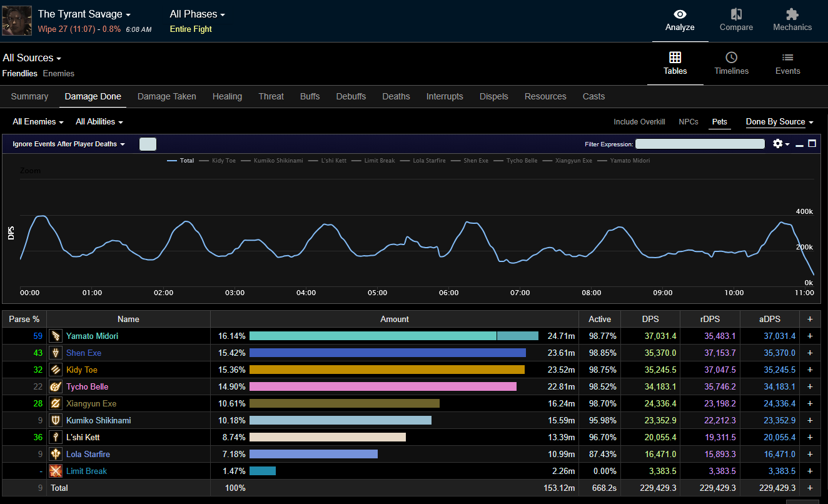Toggle NPCs filter
This screenshot has height=504, width=828.
coord(689,122)
